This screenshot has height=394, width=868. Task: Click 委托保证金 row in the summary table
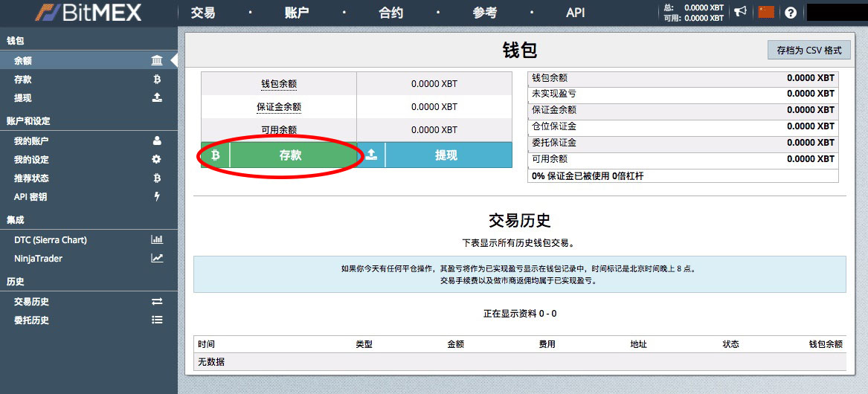[x=683, y=143]
